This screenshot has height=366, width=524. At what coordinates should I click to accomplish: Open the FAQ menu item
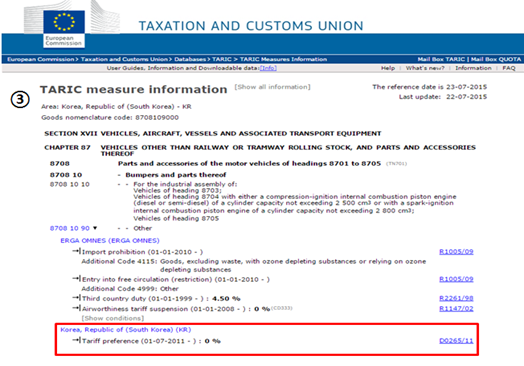(509, 68)
